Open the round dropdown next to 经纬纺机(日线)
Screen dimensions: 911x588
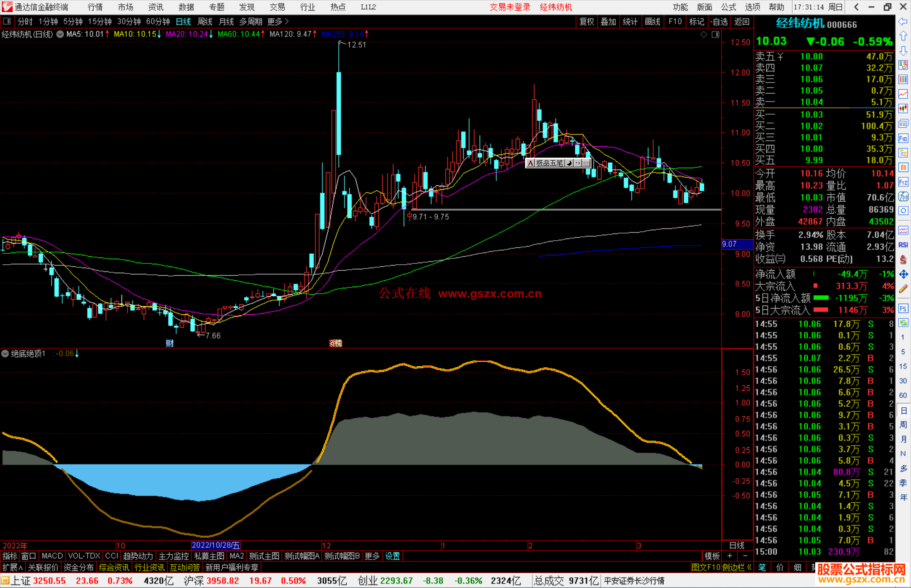click(x=60, y=34)
